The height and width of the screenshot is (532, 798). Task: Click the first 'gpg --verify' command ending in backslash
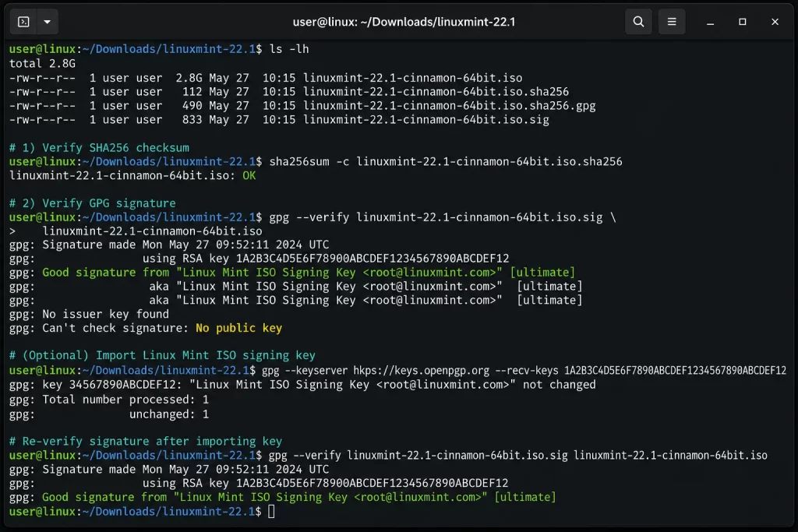click(x=443, y=217)
